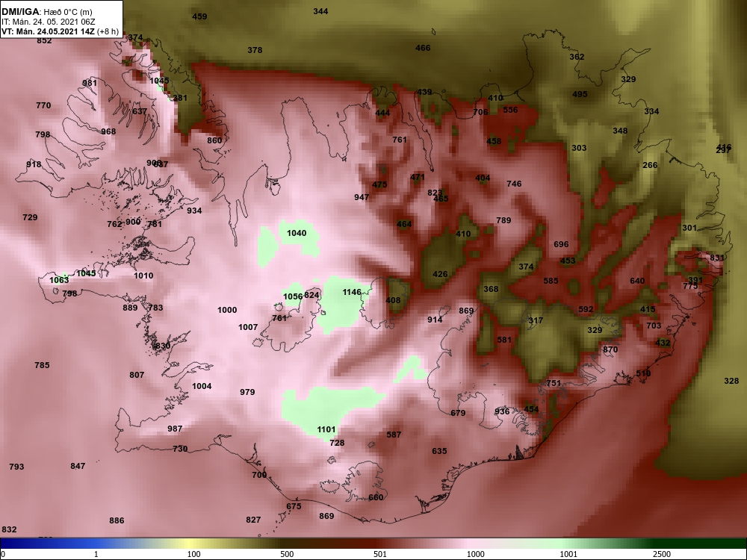The image size is (747, 560).
Task: Click the map value 1010
Action: 143,276
